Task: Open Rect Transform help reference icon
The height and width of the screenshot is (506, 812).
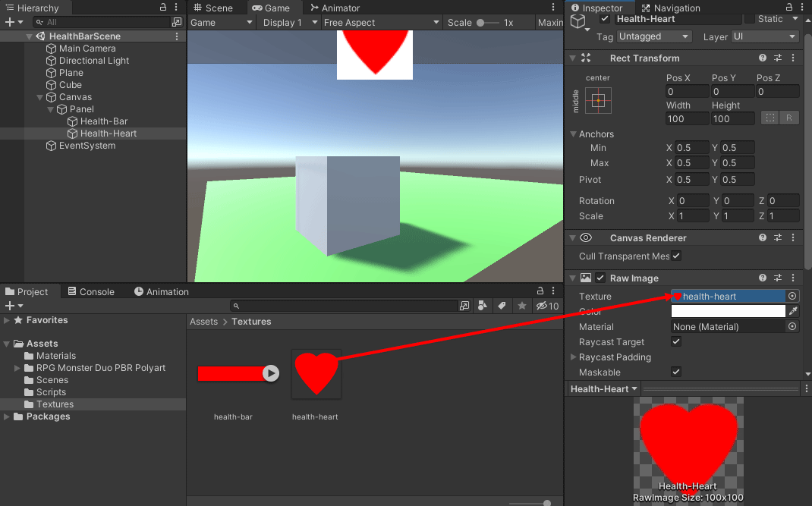Action: [x=763, y=58]
